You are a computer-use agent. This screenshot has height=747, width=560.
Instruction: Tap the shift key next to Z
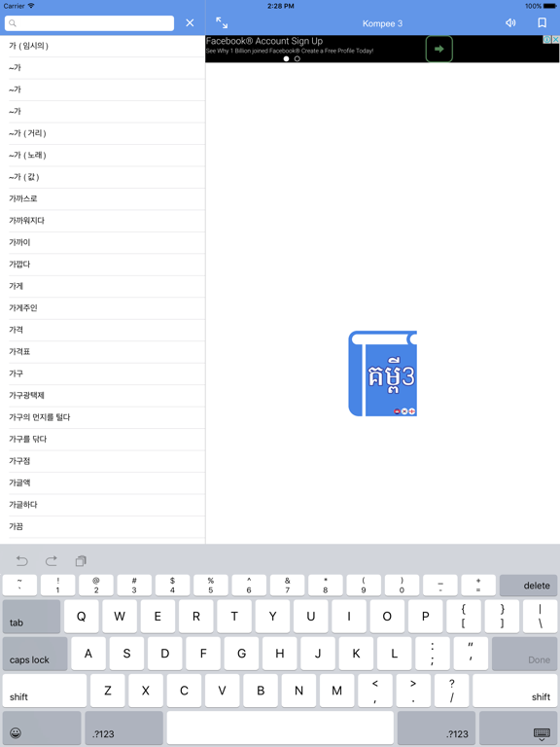pos(45,691)
